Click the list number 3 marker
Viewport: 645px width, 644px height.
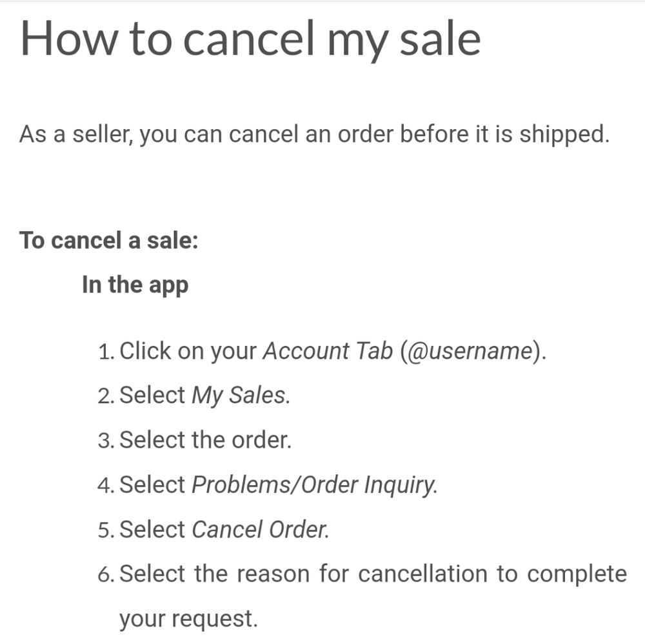click(106, 441)
